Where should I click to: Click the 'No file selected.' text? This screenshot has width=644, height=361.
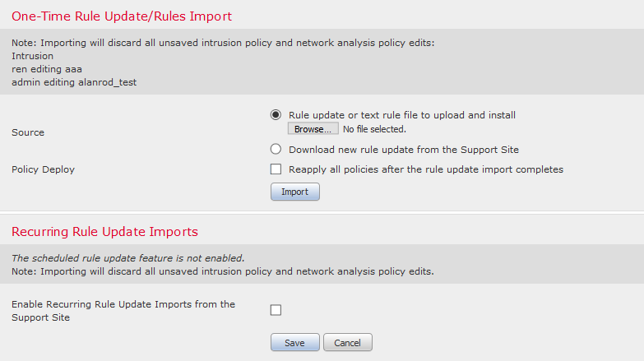pos(374,129)
